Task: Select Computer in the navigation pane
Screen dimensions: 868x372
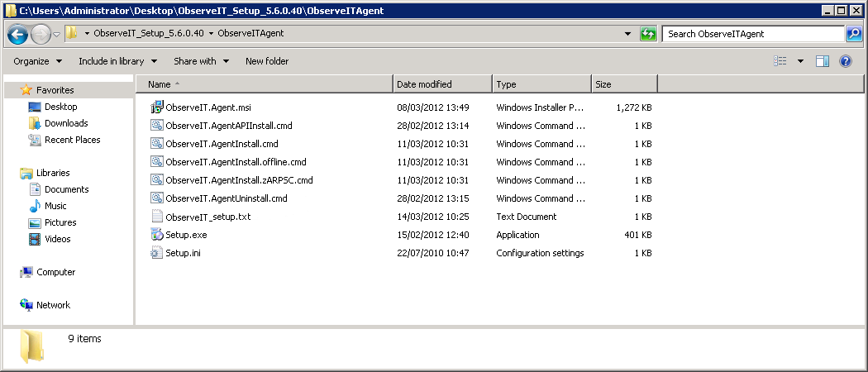Action: (x=55, y=272)
